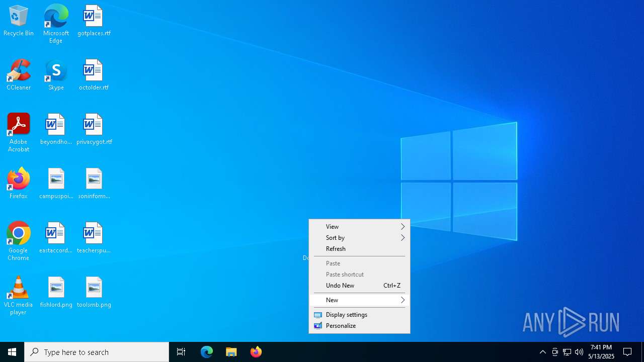The height and width of the screenshot is (362, 644).
Task: Select the fishlord.png file icon
Action: pyautogui.click(x=56, y=293)
